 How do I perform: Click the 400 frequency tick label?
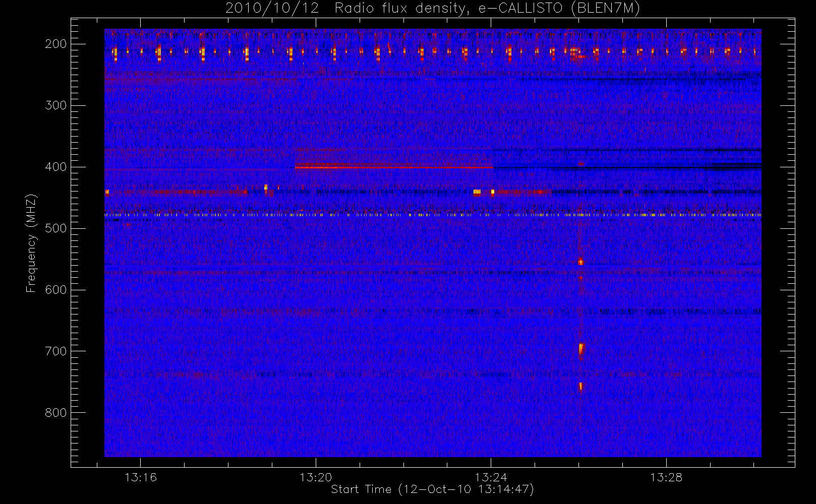click(55, 167)
